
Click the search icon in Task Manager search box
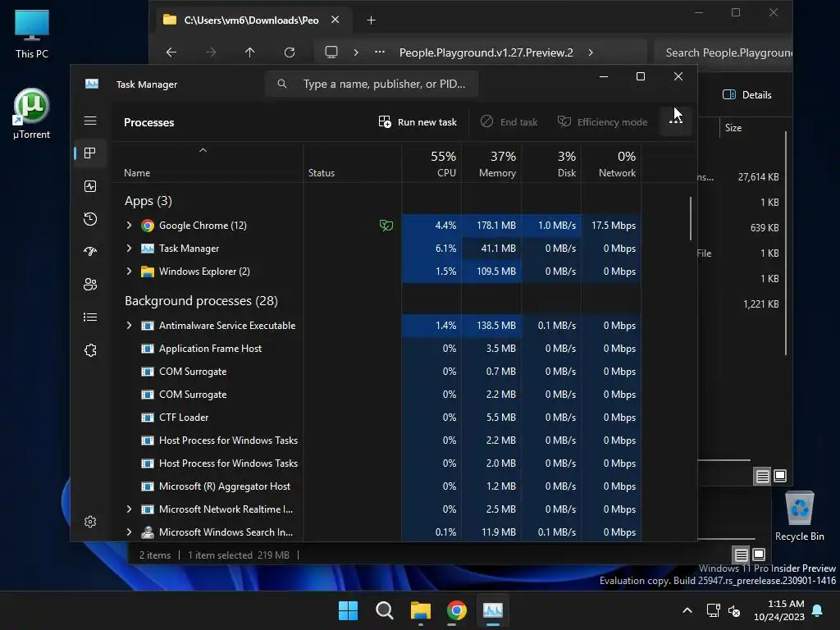point(282,84)
